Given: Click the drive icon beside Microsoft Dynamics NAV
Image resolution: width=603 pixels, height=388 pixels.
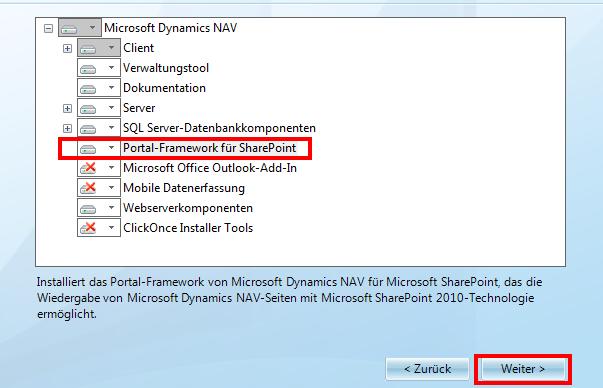Looking at the screenshot, I should pyautogui.click(x=69, y=29).
